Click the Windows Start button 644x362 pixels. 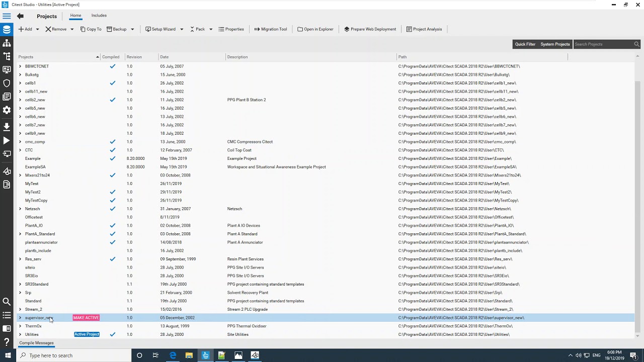[8, 355]
